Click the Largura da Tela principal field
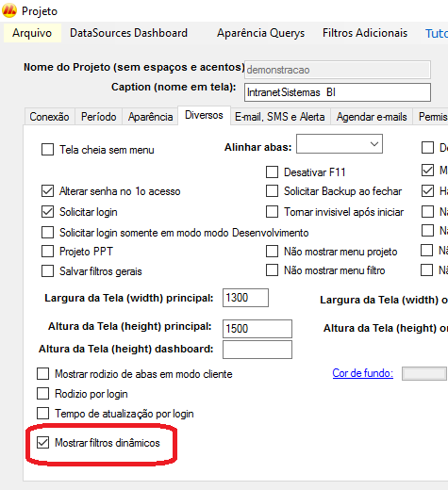The height and width of the screenshot is (490, 448). [x=245, y=298]
